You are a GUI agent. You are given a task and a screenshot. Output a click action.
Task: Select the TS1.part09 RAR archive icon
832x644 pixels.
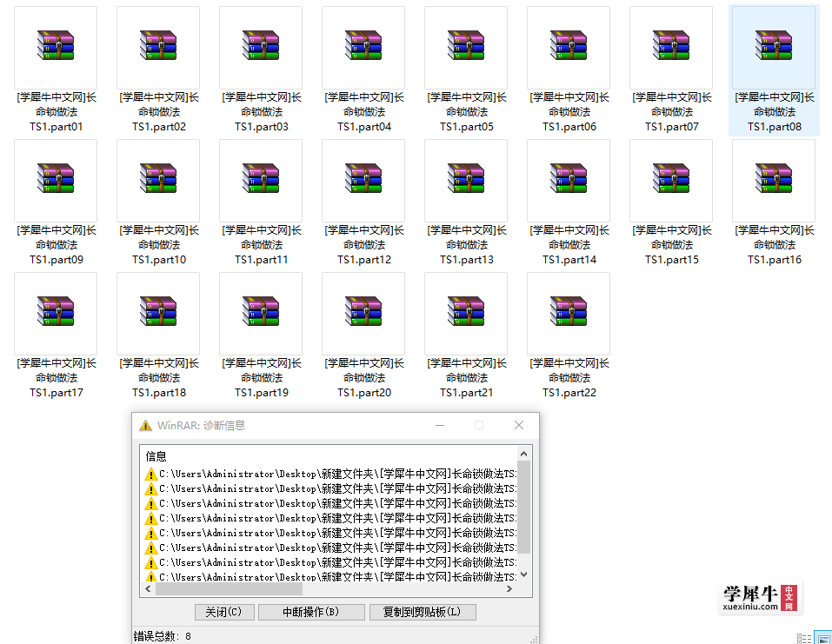point(56,177)
